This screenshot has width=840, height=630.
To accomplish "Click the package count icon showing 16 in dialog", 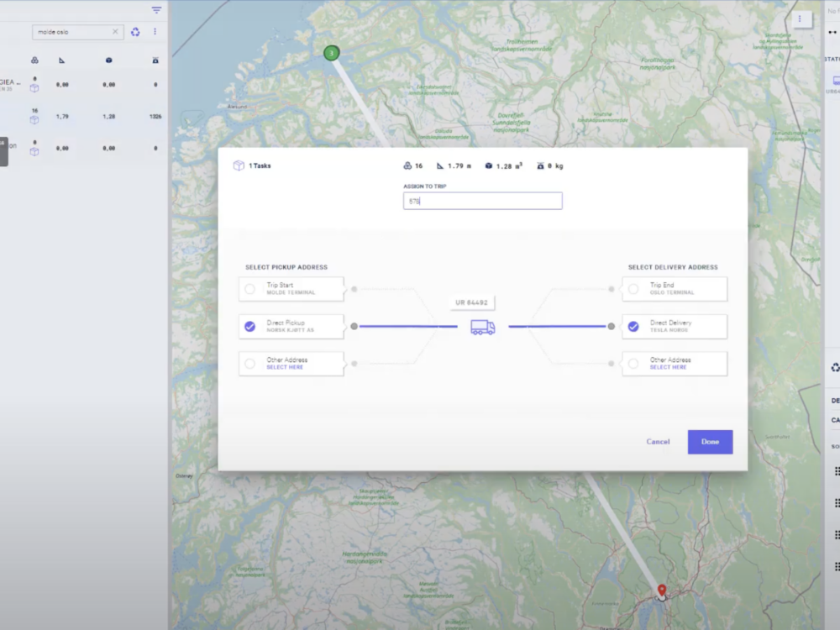I will pyautogui.click(x=407, y=166).
